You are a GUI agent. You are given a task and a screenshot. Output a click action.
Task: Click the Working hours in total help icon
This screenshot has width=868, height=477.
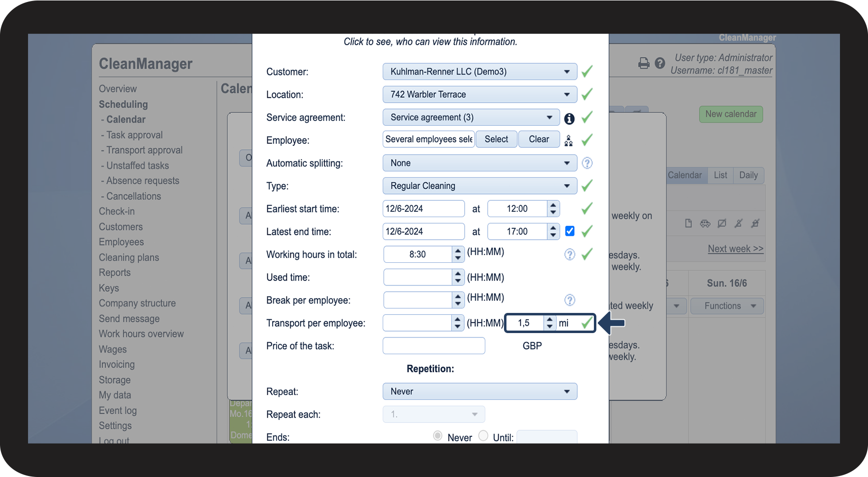pyautogui.click(x=569, y=254)
